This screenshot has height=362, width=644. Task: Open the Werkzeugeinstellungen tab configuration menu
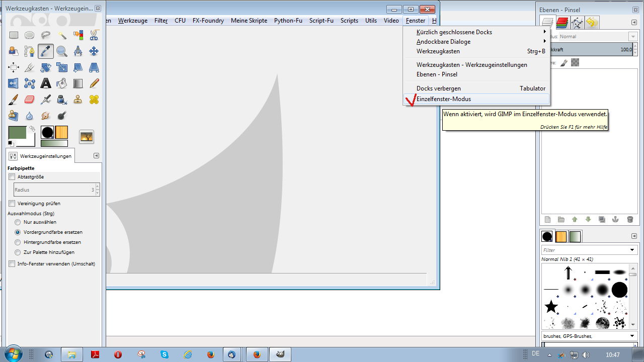(x=97, y=156)
